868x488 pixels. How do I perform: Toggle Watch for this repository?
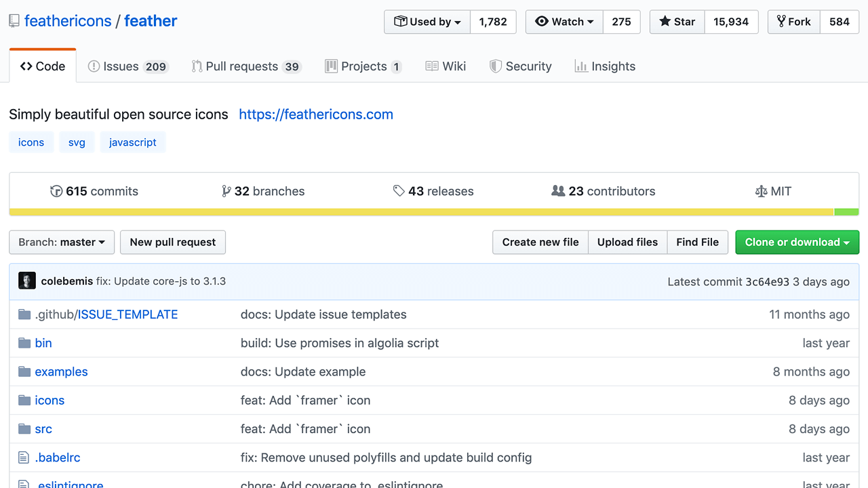pos(564,22)
